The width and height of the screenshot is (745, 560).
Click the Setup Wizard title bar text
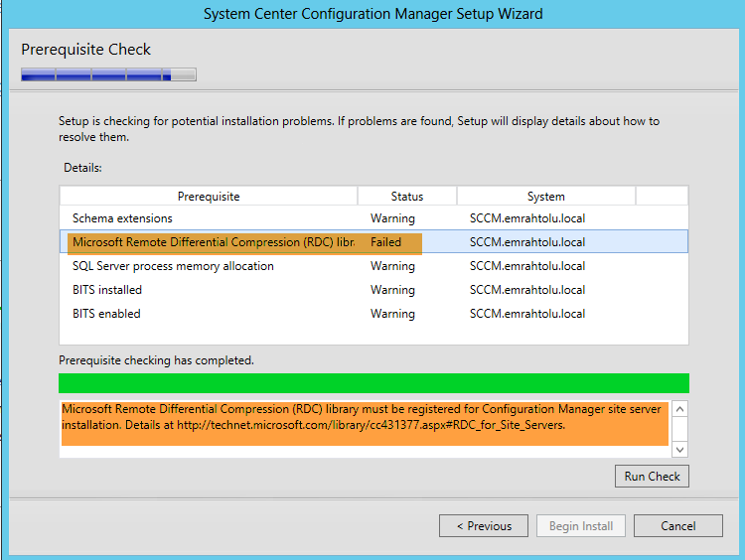[x=372, y=14]
